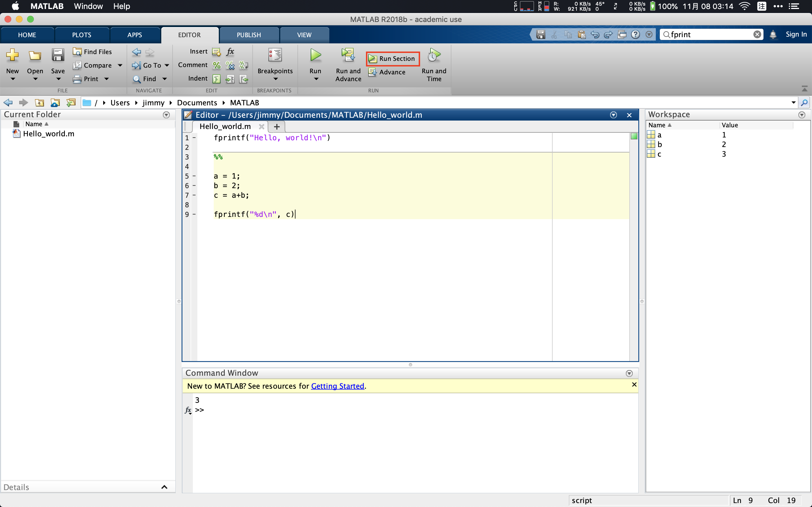Set a breakpoint on line 5

click(x=194, y=176)
